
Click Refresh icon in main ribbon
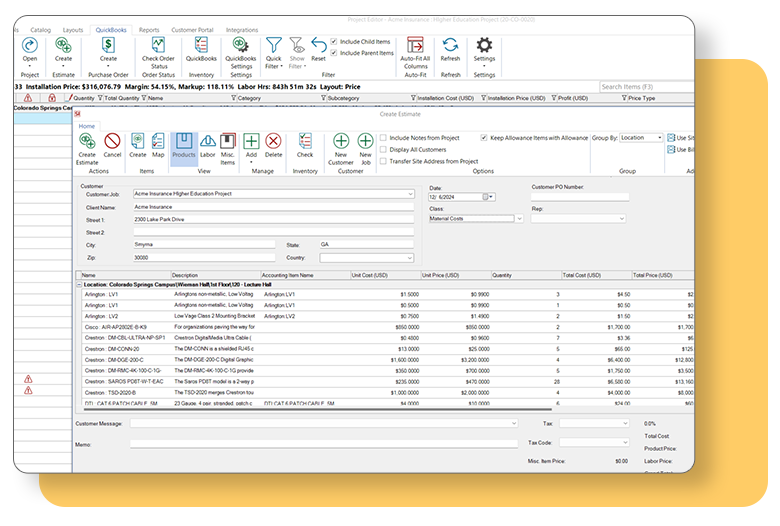[x=450, y=46]
